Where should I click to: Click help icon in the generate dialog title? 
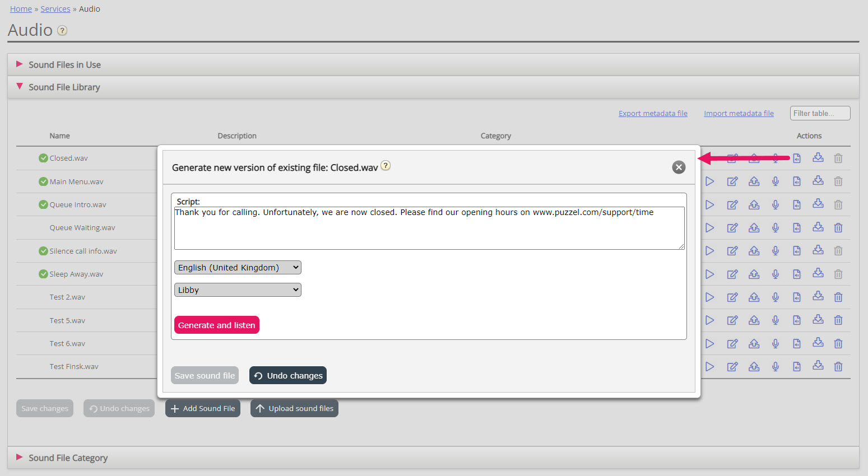[x=386, y=166]
